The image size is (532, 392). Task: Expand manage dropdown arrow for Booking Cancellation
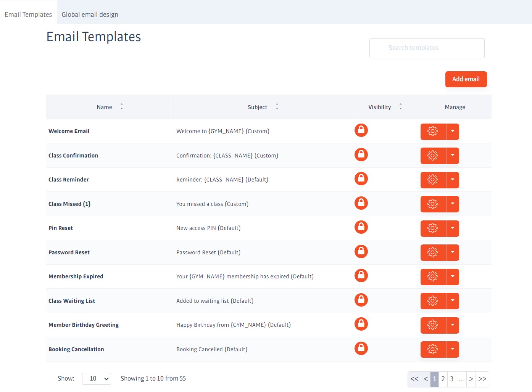tap(453, 349)
